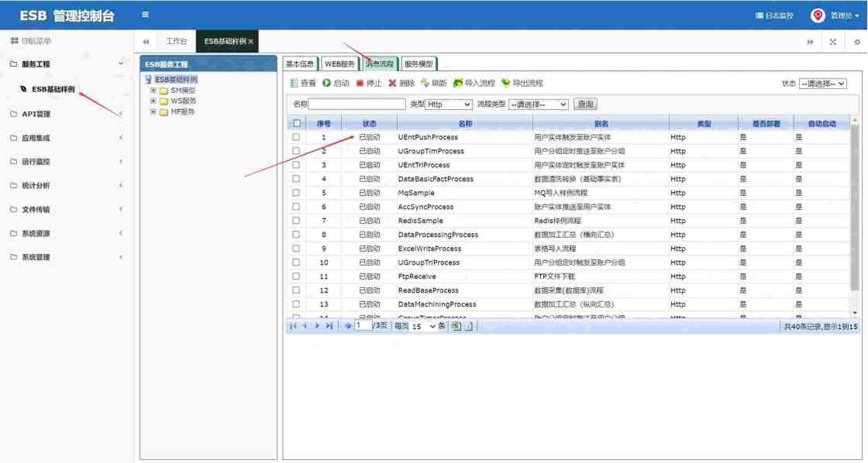Click the fullscreen expand icon

click(x=832, y=42)
